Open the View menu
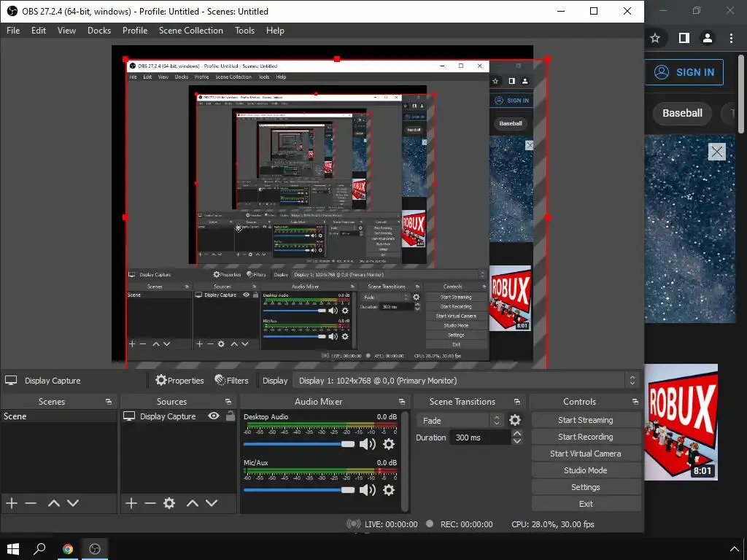The height and width of the screenshot is (560, 747). pyautogui.click(x=66, y=31)
